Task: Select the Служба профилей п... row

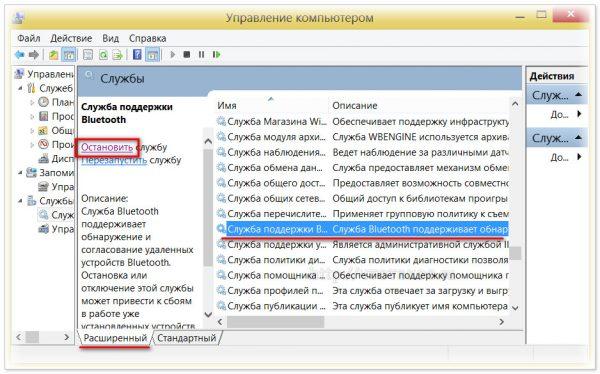Action: (x=362, y=291)
